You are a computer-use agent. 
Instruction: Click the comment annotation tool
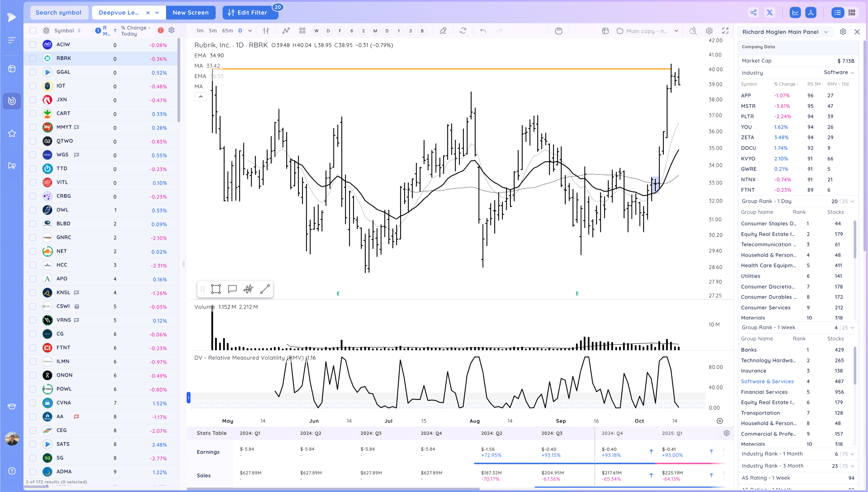pos(232,289)
